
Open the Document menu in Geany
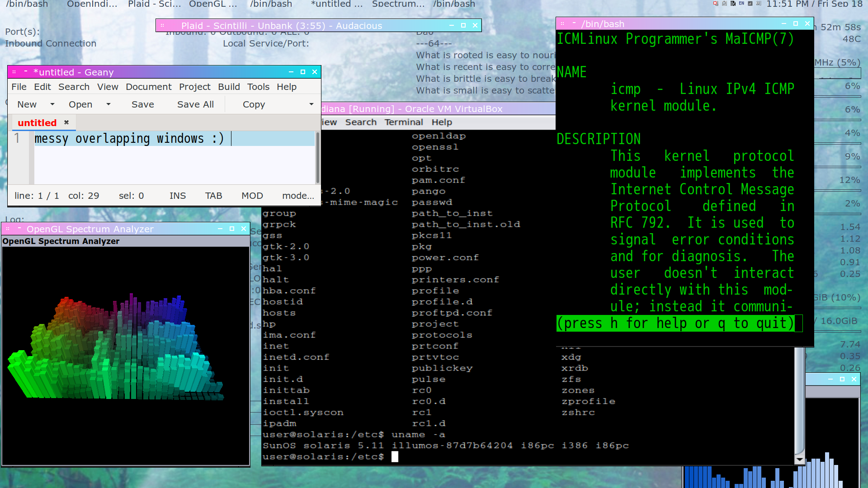tap(148, 87)
